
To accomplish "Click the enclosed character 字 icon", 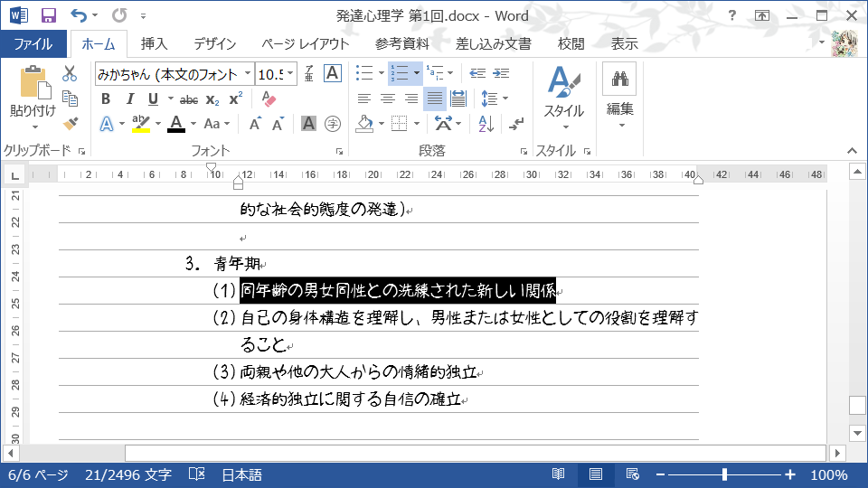I will pyautogui.click(x=333, y=123).
